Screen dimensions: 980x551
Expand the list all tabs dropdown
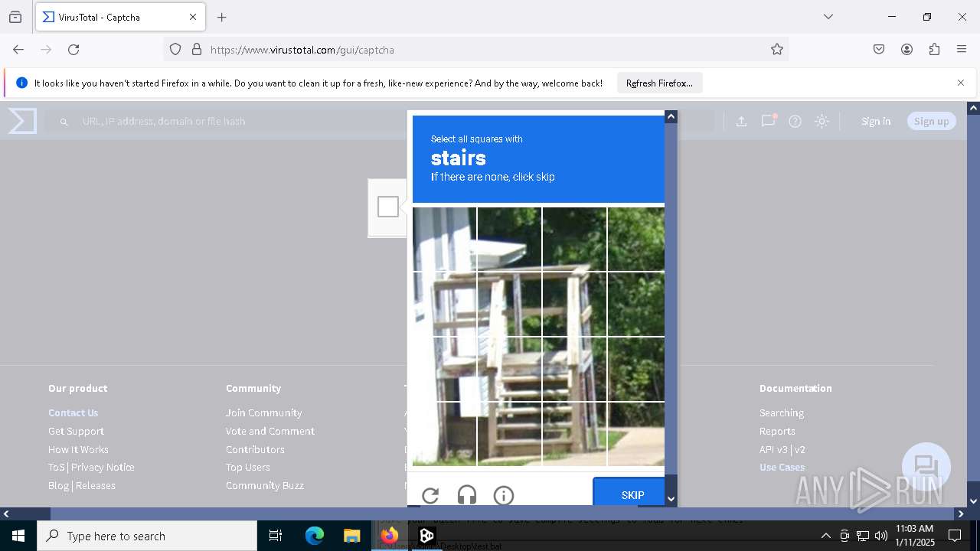tap(828, 17)
